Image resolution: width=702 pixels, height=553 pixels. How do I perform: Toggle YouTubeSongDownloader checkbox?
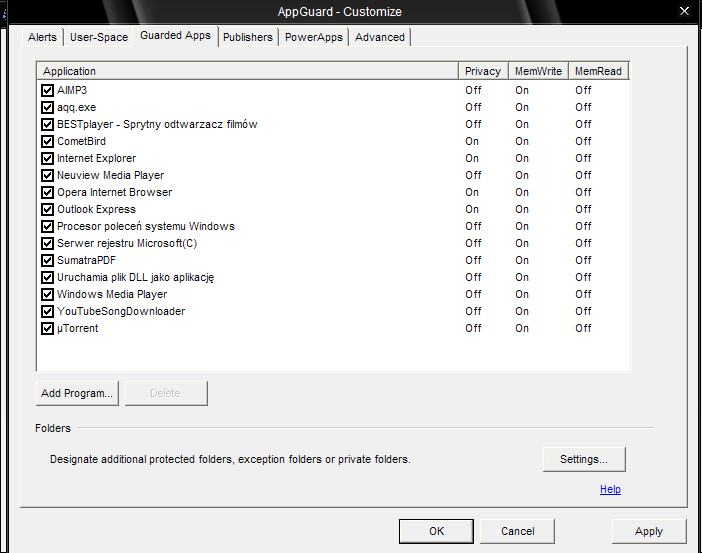pyautogui.click(x=47, y=312)
